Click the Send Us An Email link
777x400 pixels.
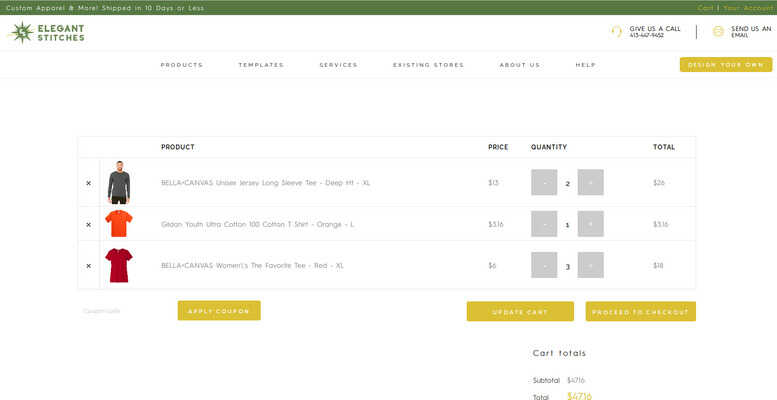(x=751, y=32)
